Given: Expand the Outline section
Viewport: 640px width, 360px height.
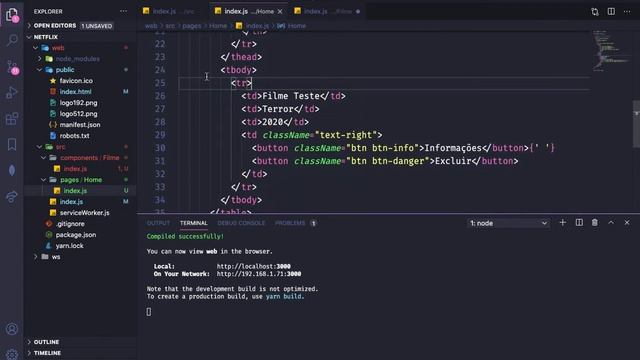Looking at the screenshot, I should 80,342.
